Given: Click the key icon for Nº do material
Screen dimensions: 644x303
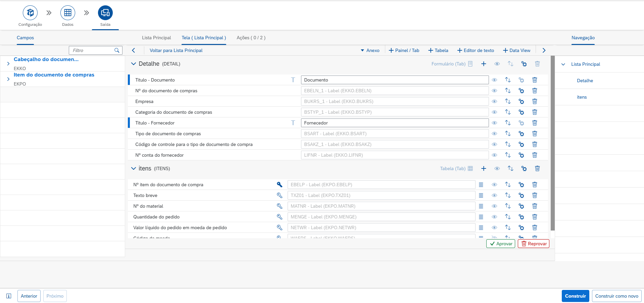Looking at the screenshot, I should click(x=279, y=206).
